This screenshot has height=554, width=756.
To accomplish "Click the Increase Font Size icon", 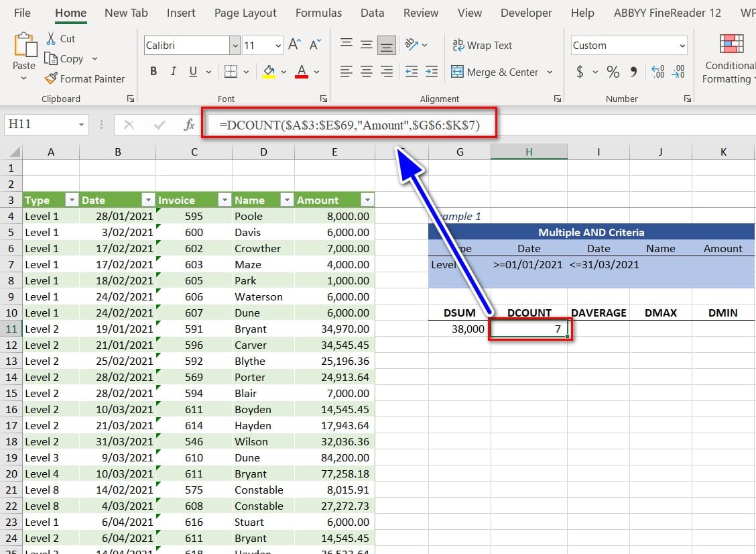I will click(x=294, y=45).
